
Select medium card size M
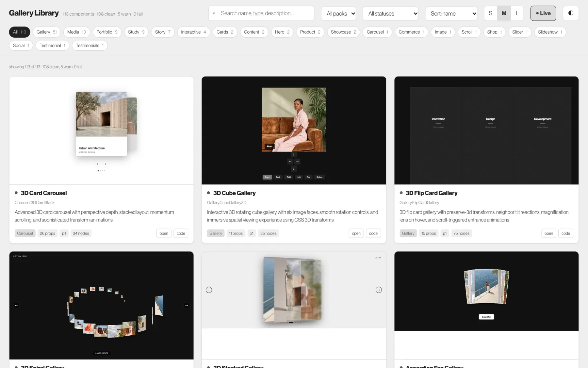pos(504,13)
